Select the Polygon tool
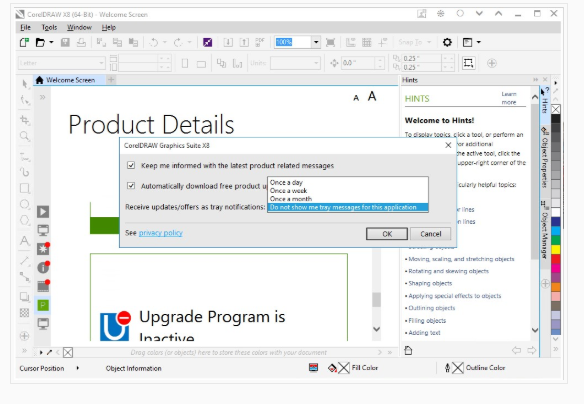 (25, 220)
